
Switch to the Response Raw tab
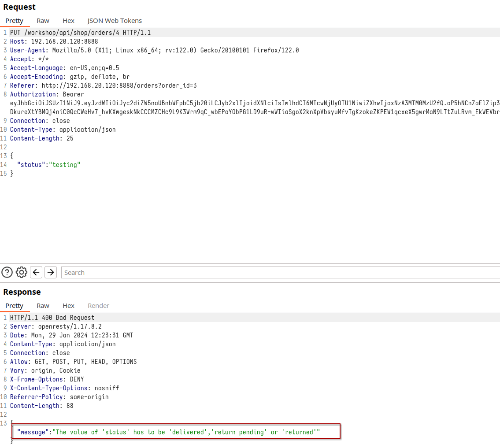click(43, 306)
